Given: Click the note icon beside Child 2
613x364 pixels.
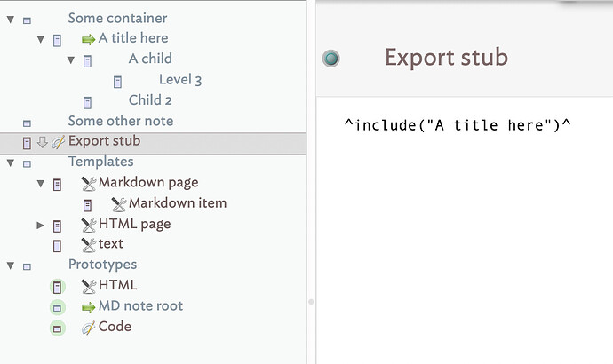Looking at the screenshot, I should point(87,102).
